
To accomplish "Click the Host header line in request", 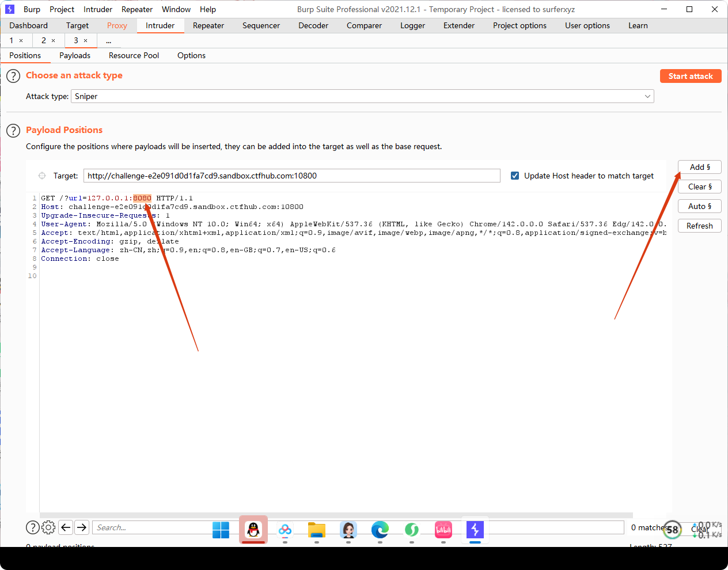I will click(172, 207).
